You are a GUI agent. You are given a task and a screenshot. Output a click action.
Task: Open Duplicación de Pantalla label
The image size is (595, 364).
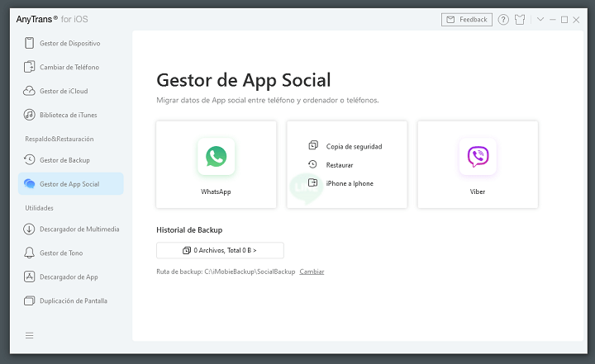tap(74, 300)
